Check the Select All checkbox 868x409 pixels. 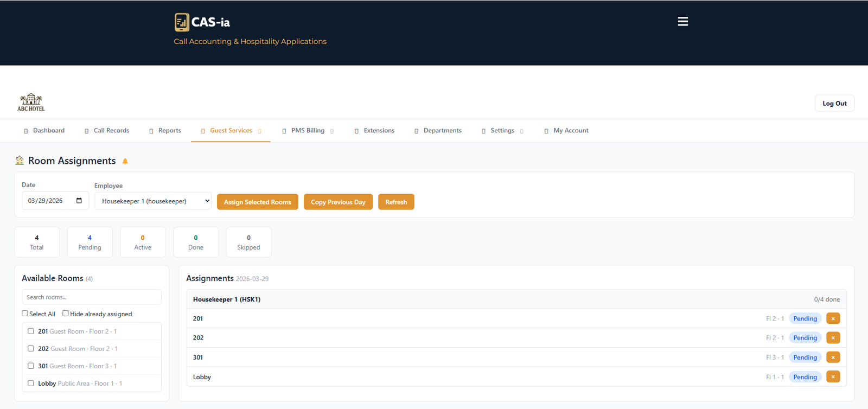coord(25,314)
